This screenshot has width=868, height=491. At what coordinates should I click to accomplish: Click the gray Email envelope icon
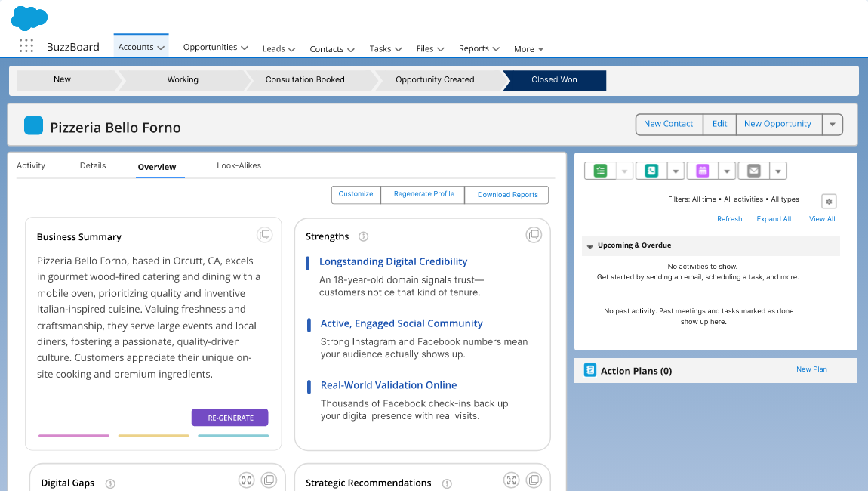point(754,171)
